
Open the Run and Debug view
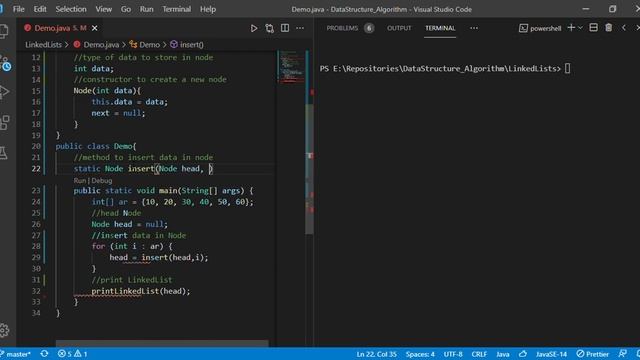pos(4,92)
